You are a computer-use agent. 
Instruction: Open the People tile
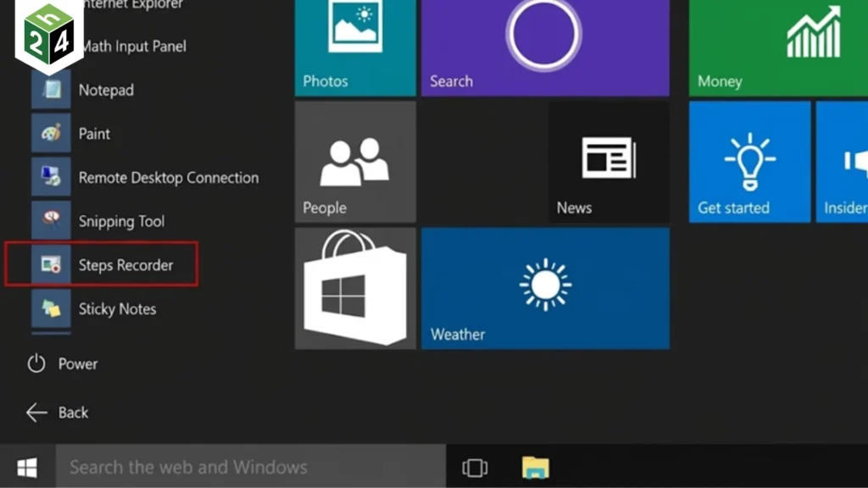(x=355, y=162)
